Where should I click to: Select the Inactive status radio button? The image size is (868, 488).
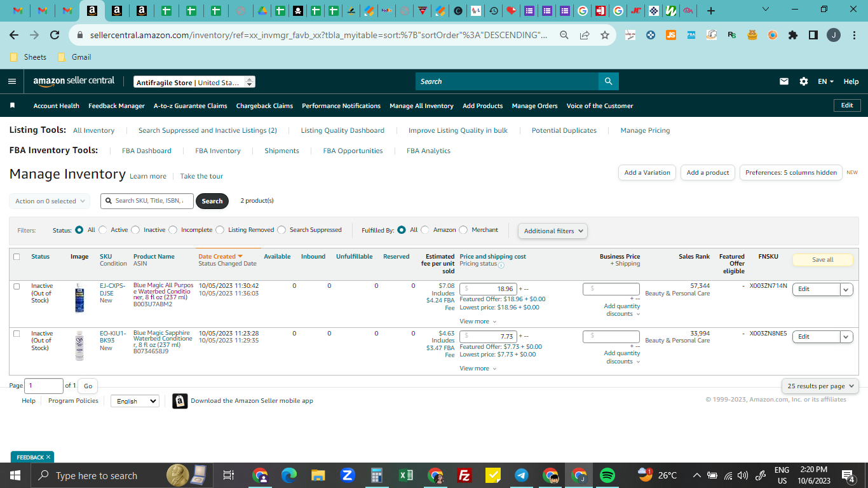click(135, 230)
